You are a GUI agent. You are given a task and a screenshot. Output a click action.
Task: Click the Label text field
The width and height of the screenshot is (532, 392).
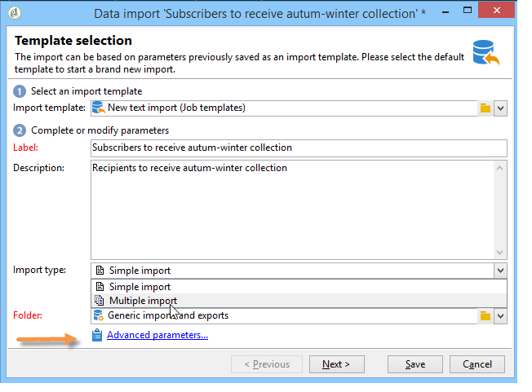299,148
